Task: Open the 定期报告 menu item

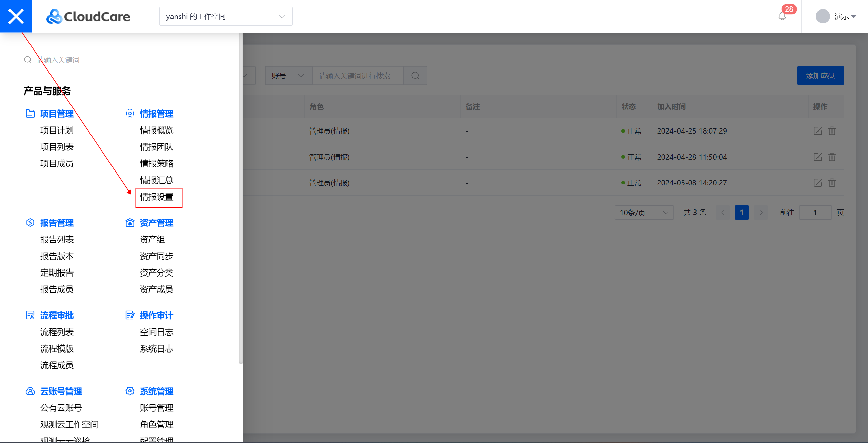Action: pyautogui.click(x=57, y=273)
